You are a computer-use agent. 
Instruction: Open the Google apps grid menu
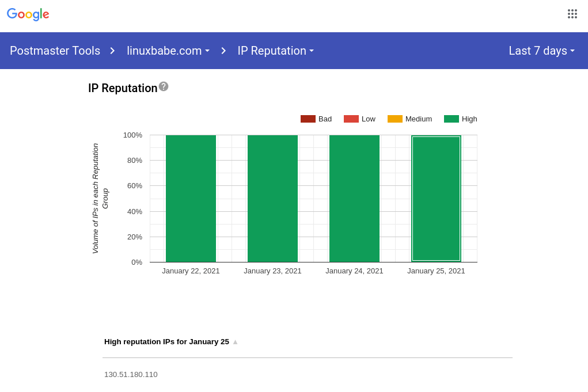[572, 14]
